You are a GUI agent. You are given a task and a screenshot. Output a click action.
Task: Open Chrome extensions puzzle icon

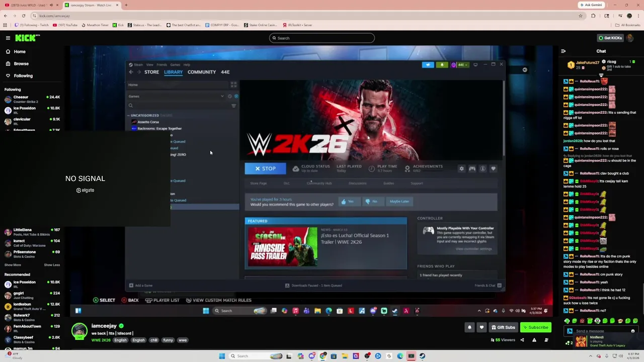click(x=593, y=16)
